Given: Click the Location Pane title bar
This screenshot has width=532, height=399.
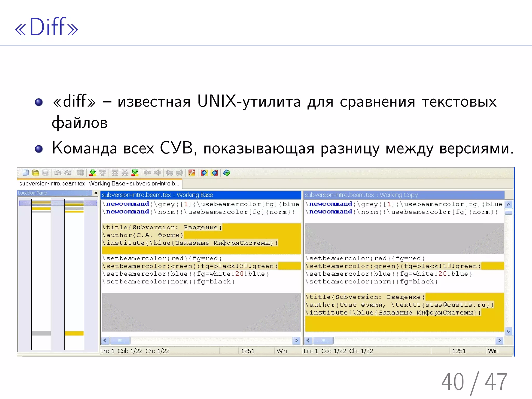Looking at the screenshot, I should [55, 193].
